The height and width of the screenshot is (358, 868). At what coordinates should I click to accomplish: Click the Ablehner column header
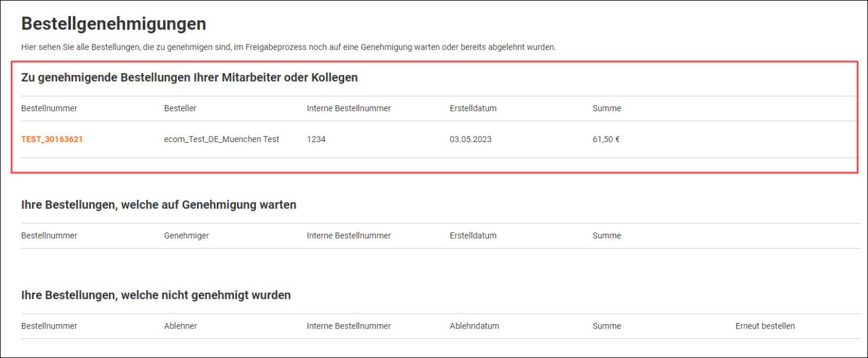point(180,326)
